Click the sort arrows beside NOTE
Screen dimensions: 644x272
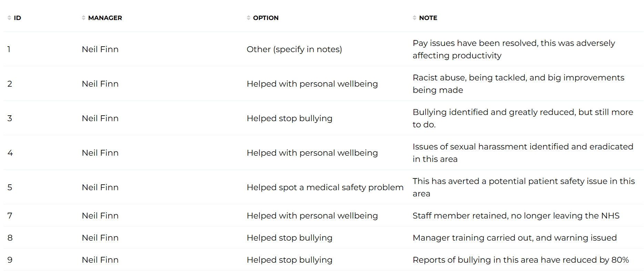pyautogui.click(x=415, y=18)
